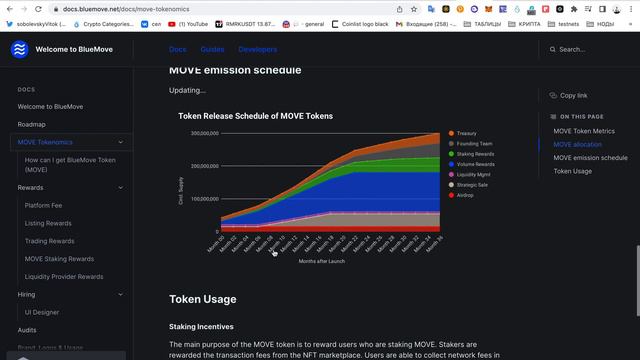Open the RMRKUSDT TradingView bookmark

click(245, 24)
